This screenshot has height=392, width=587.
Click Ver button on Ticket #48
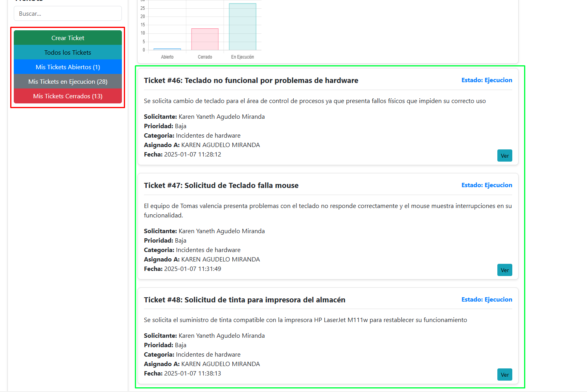(x=505, y=375)
